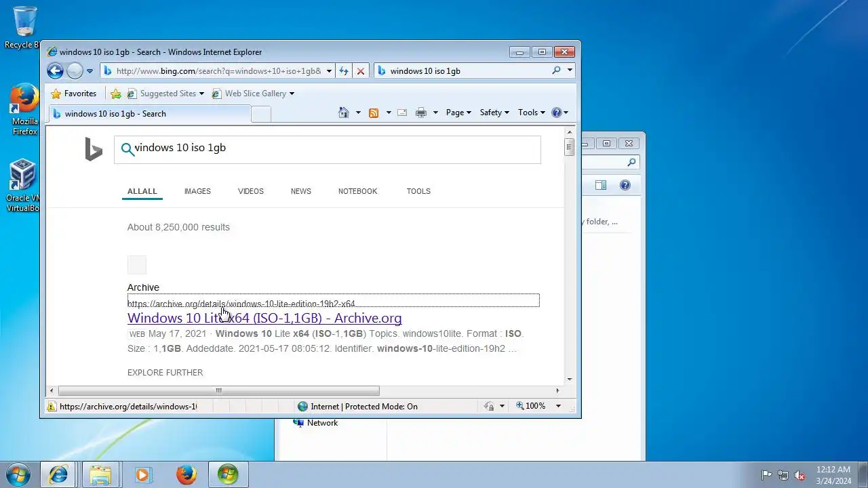Viewport: 868px width, 488px height.
Task: Switch to the IMAGES tab
Action: [197, 191]
